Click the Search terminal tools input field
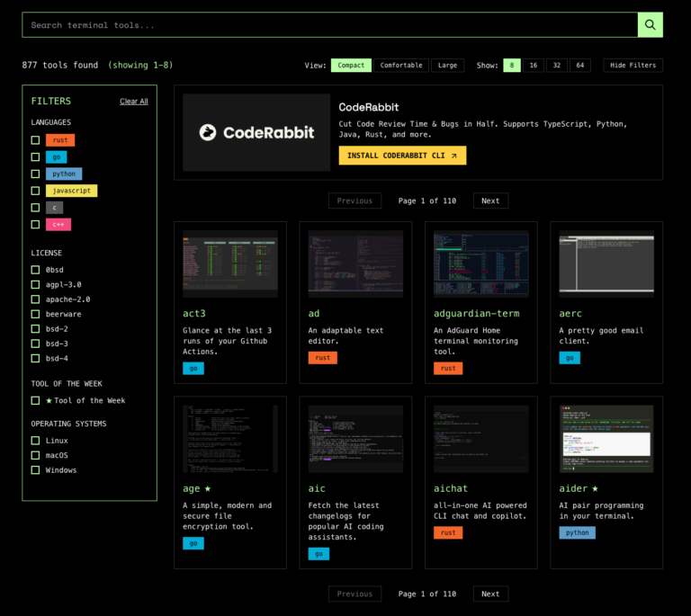This screenshot has height=616, width=691. click(x=329, y=24)
